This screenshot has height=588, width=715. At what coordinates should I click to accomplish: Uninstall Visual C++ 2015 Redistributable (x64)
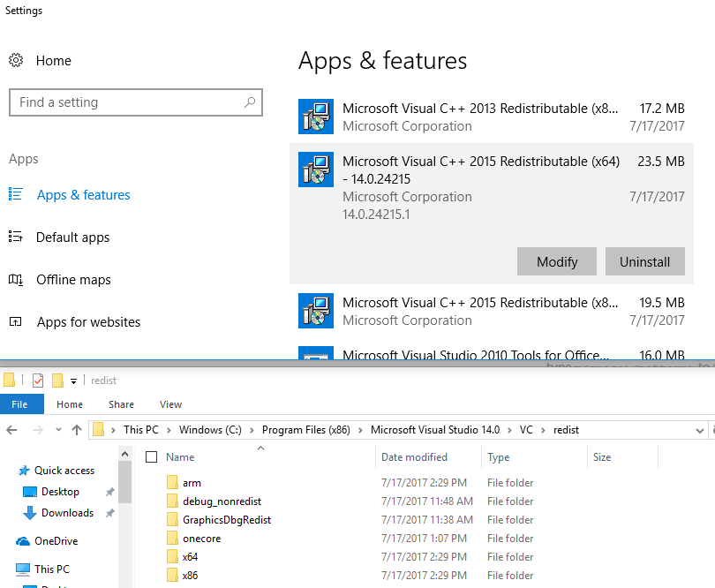644,261
